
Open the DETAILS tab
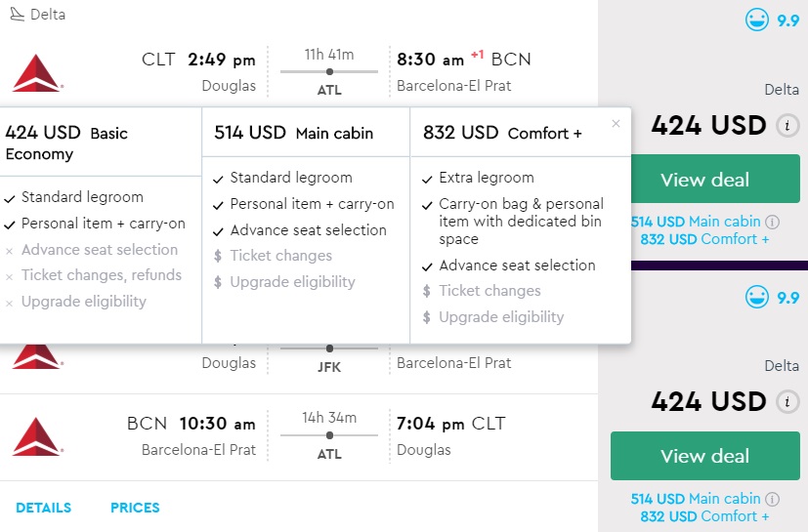[43, 508]
